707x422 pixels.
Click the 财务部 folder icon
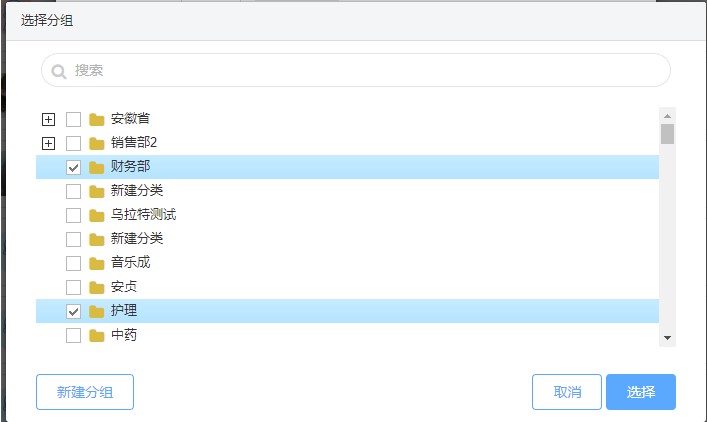click(97, 167)
